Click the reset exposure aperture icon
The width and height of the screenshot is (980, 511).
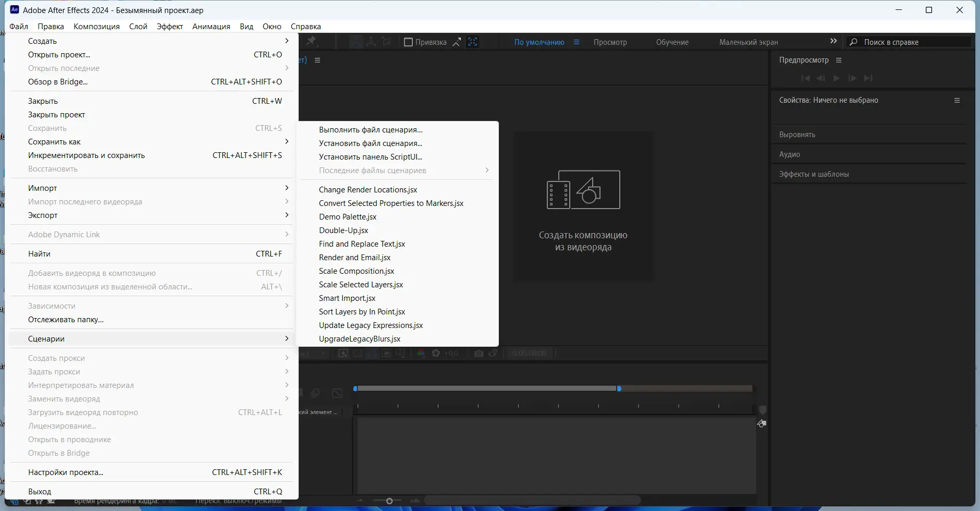(436, 354)
